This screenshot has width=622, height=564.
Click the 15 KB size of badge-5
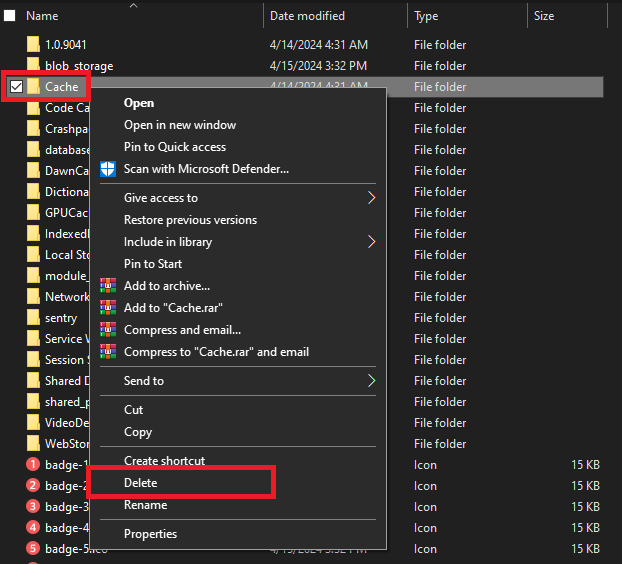pyautogui.click(x=585, y=549)
